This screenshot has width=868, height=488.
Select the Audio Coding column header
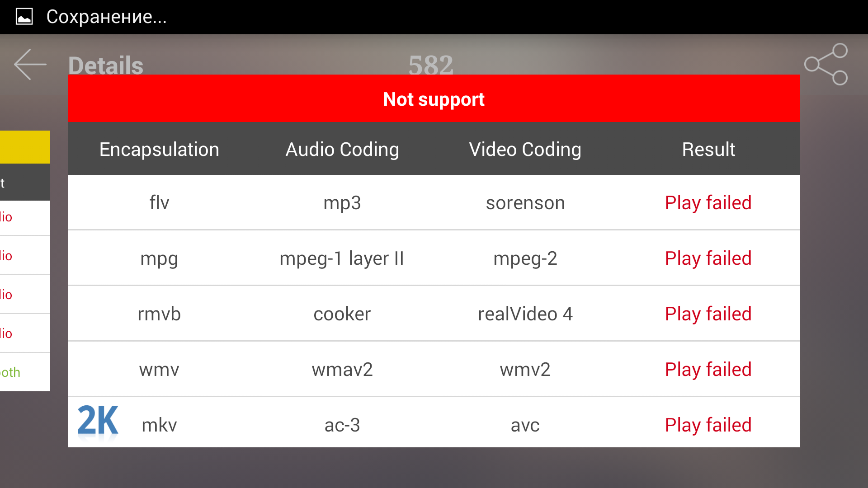pos(342,150)
